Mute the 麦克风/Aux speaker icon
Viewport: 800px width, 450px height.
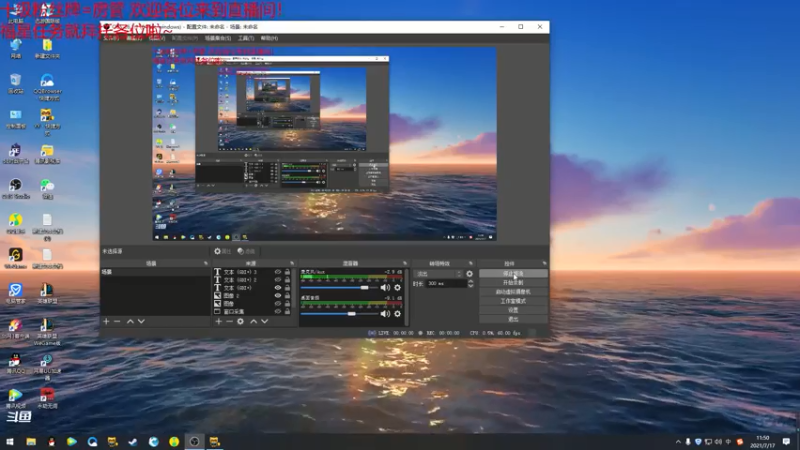coord(385,288)
